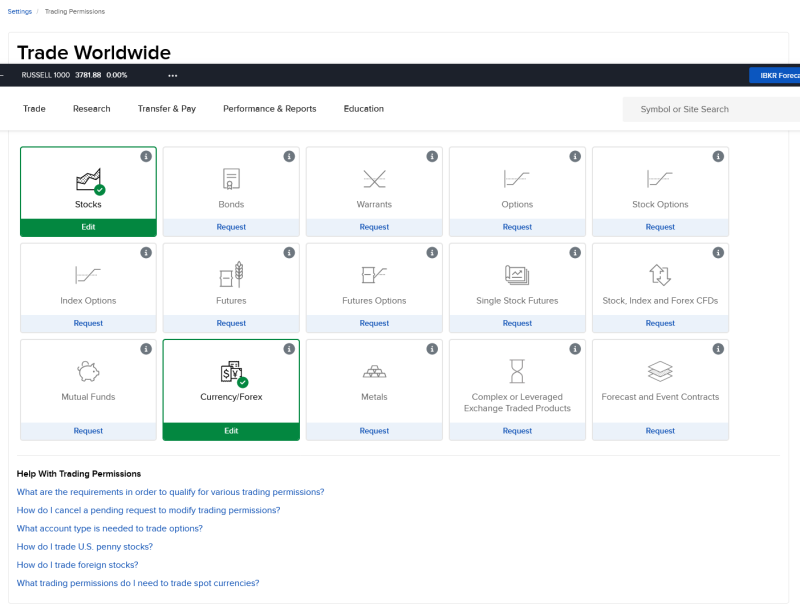The height and width of the screenshot is (610, 800).
Task: Open the Trade menu
Action: point(34,109)
